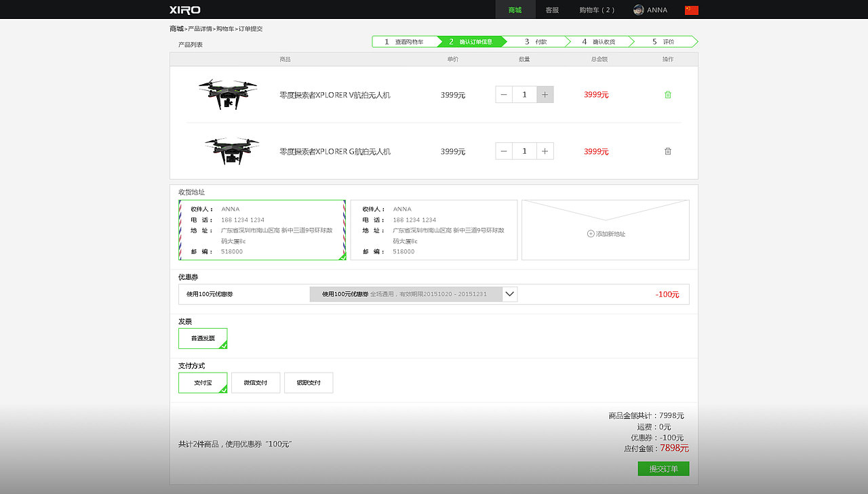Increase XPLORER V quantity with plus button
The image size is (868, 494).
[545, 94]
